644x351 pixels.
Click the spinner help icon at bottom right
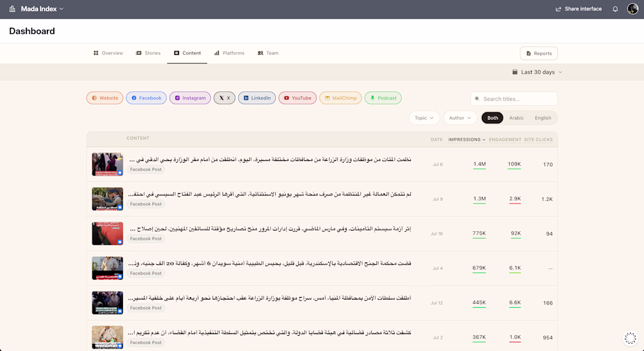click(x=630, y=338)
